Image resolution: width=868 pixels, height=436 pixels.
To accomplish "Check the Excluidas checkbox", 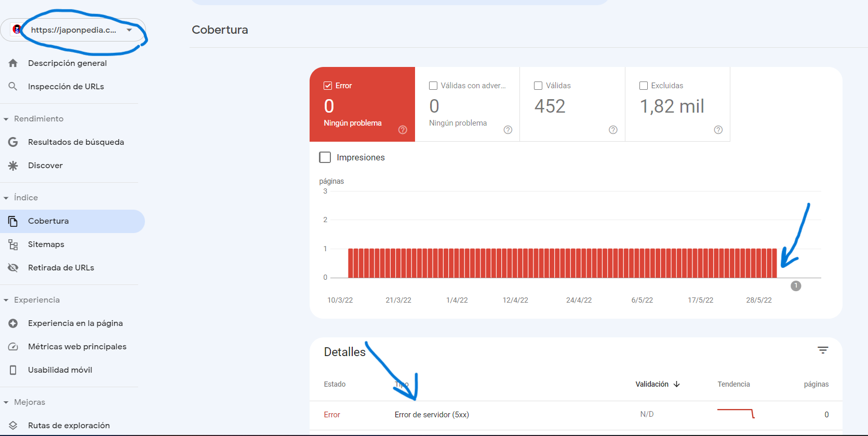I will coord(644,86).
